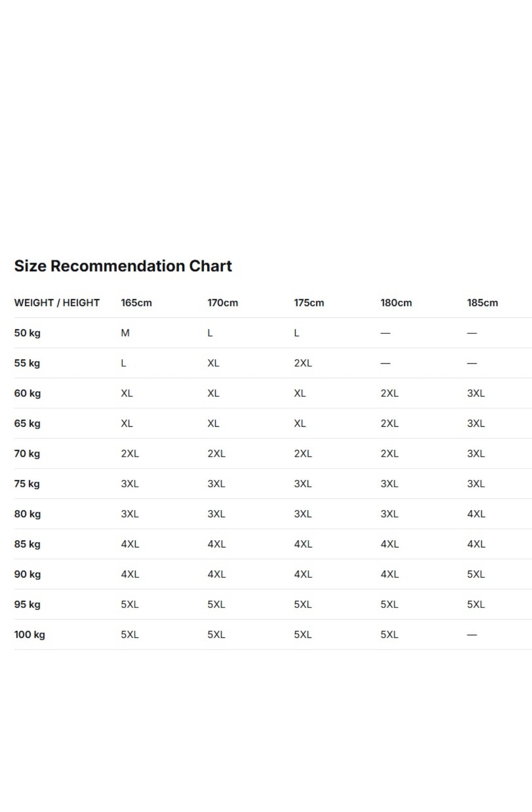532x812 pixels.
Task: Click the M size in 50 kg row
Action: tap(125, 333)
